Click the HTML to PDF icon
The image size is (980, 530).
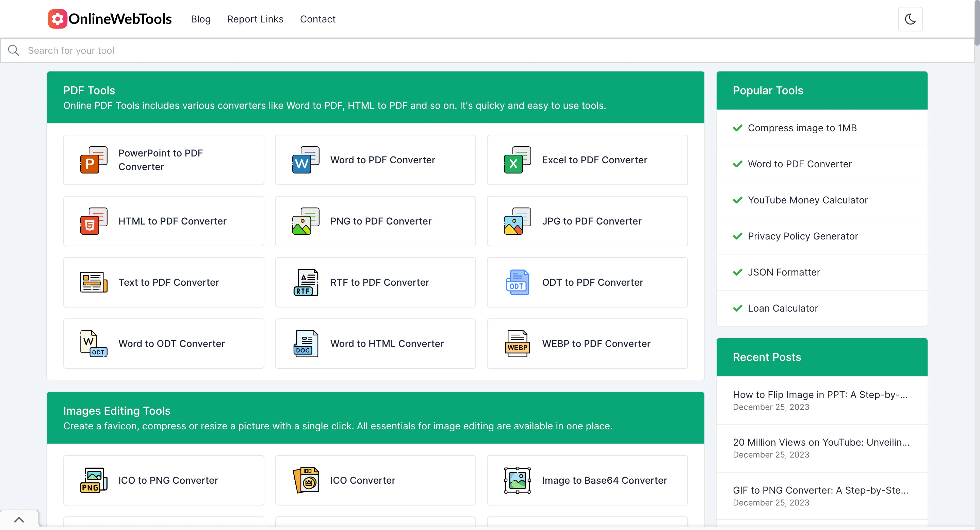pyautogui.click(x=94, y=221)
